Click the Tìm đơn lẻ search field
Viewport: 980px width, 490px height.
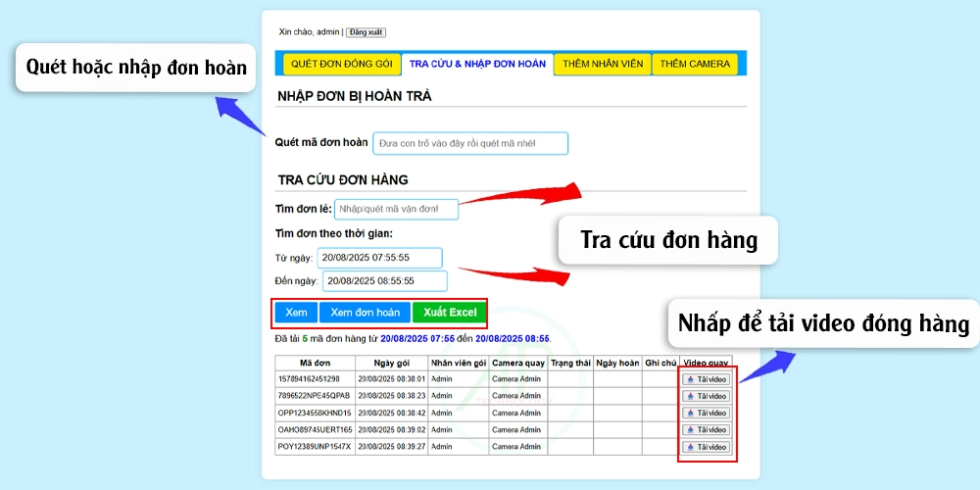396,209
